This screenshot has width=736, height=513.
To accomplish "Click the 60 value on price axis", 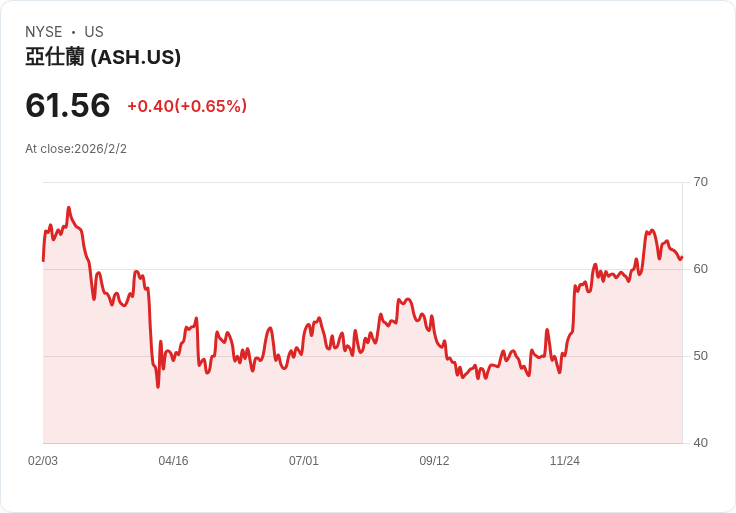I will point(701,269).
